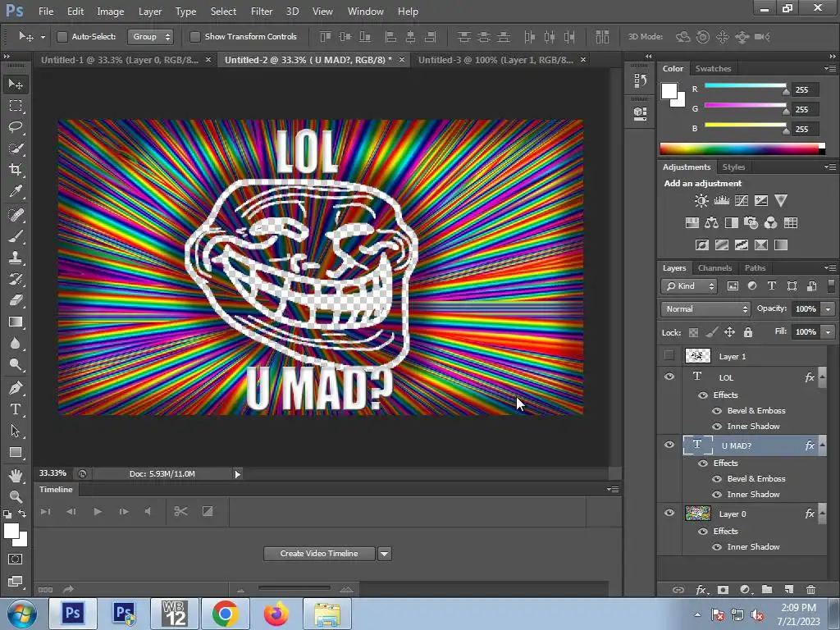Open the Opacity slider dropdown arrow
Viewport: 840px width, 630px height.
829,309
